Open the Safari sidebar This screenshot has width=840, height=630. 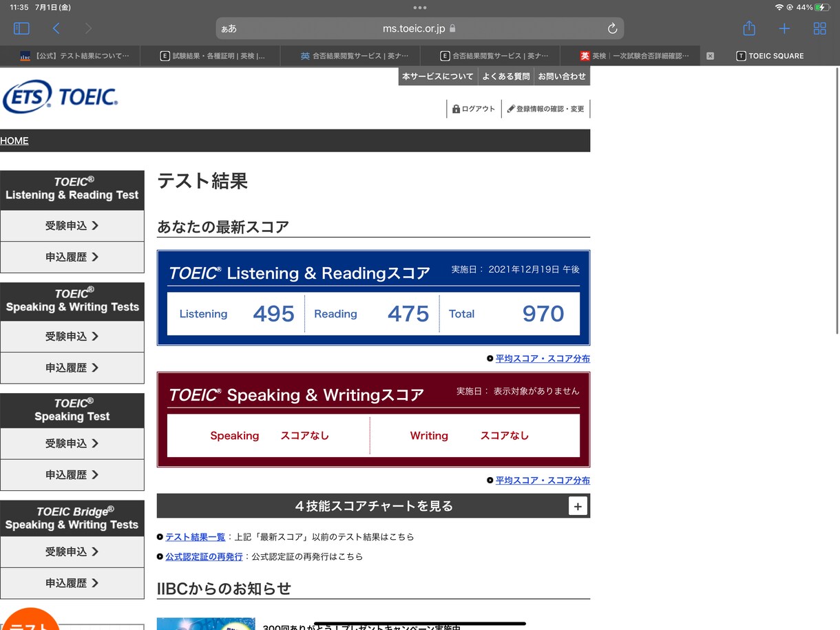[21, 28]
